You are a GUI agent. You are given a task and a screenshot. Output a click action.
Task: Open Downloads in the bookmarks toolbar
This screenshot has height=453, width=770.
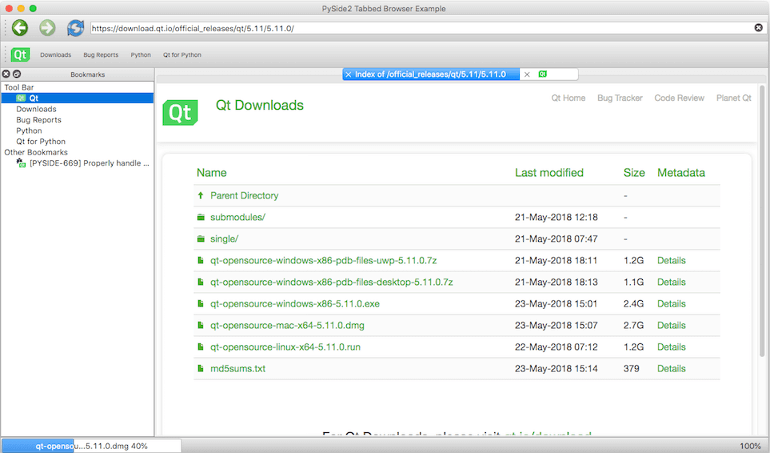(55, 55)
